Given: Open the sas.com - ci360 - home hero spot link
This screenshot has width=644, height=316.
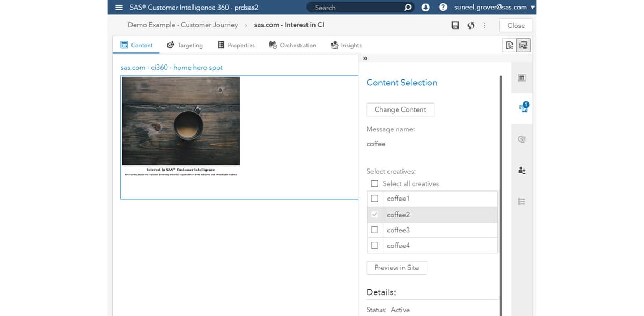Looking at the screenshot, I should click(172, 68).
